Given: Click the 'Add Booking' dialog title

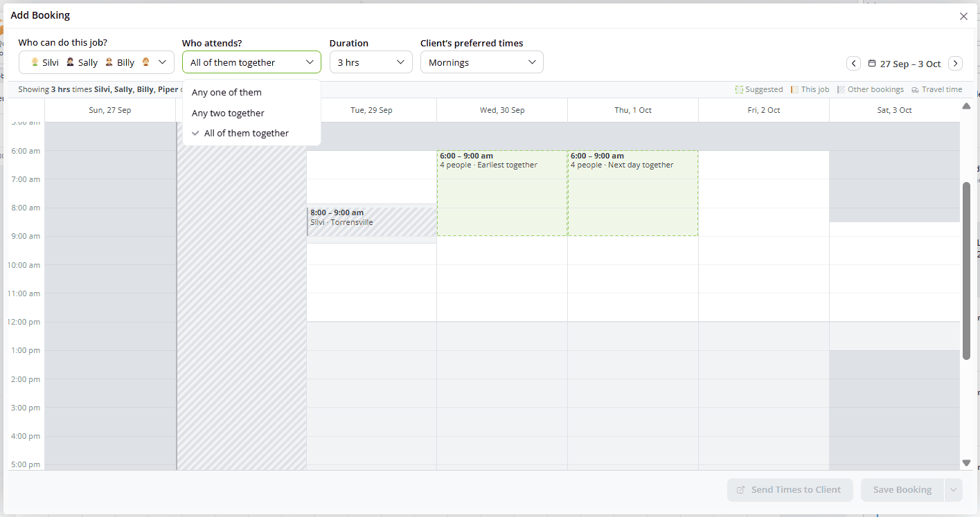Looking at the screenshot, I should tap(40, 15).
